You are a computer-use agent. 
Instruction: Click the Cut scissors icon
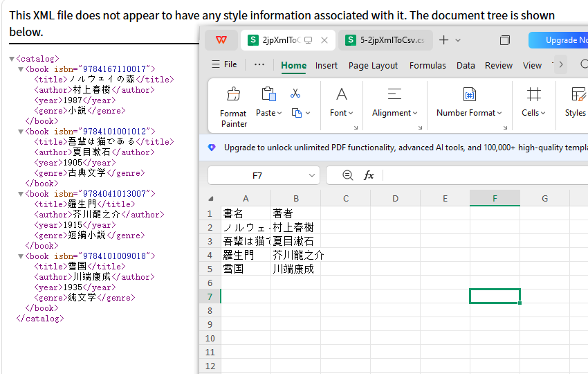pos(295,93)
